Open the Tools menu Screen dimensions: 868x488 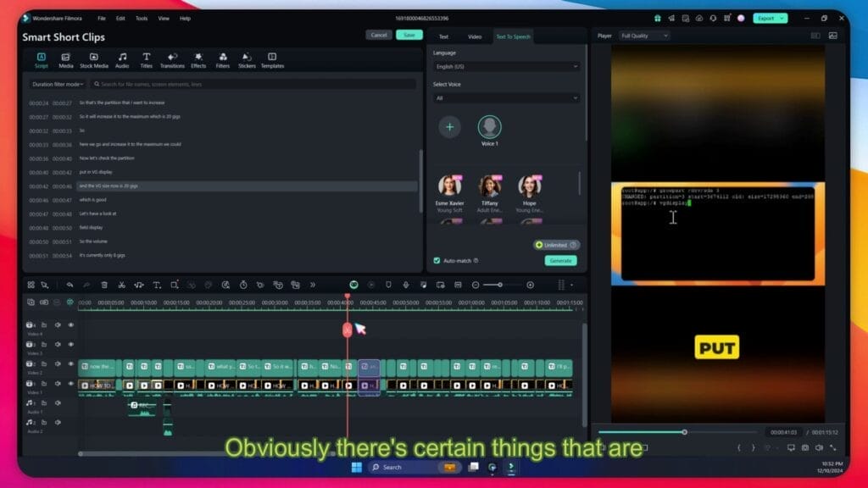pyautogui.click(x=141, y=18)
